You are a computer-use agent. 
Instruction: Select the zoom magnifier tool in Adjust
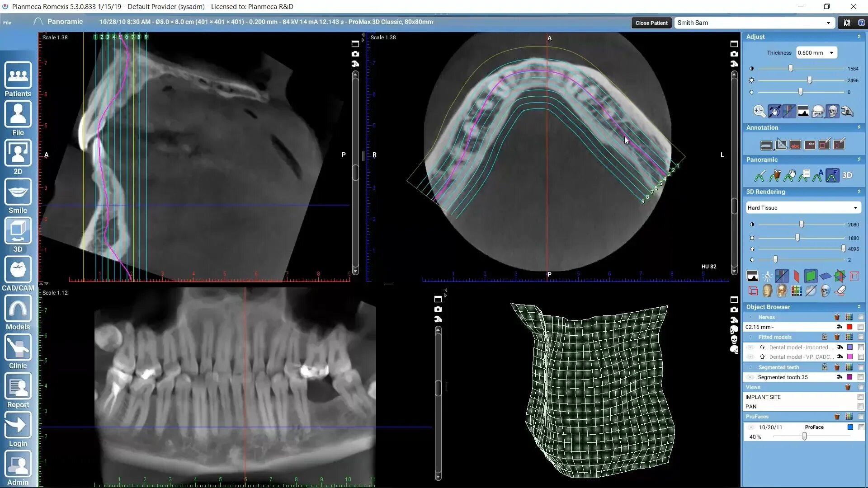[759, 111]
